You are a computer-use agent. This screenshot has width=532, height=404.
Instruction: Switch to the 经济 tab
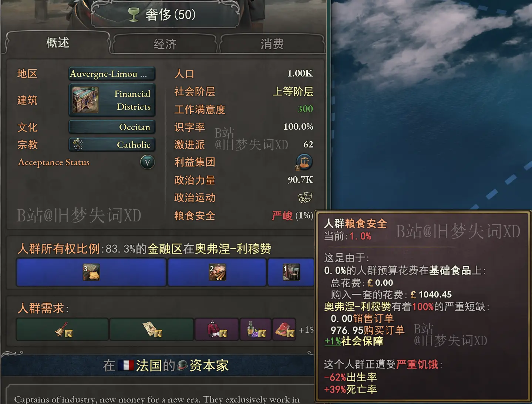(165, 44)
